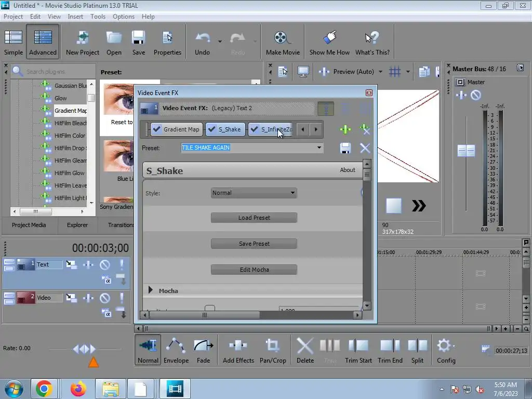Select the Glow effect in plug-in list
This screenshot has height=399, width=532.
[61, 98]
